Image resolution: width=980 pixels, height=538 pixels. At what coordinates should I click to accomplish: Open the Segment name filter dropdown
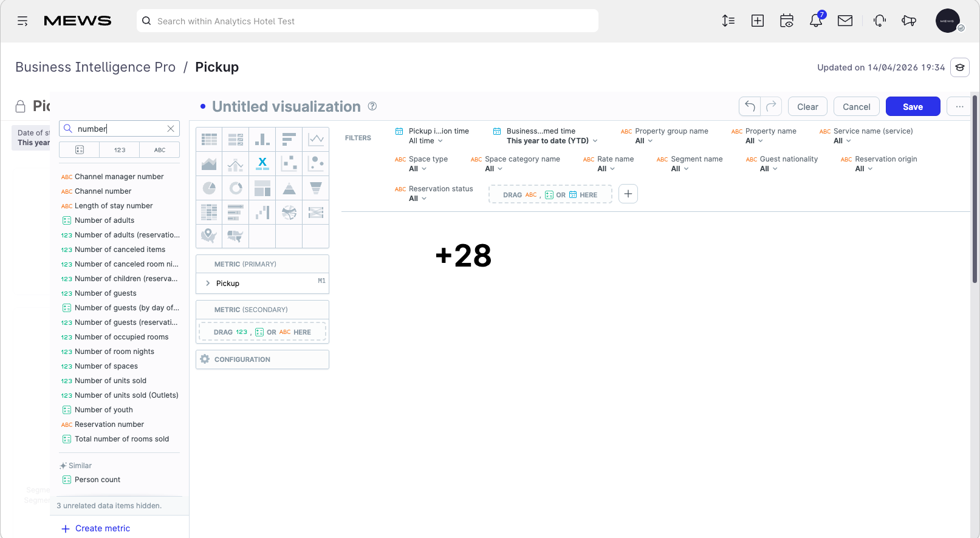point(690,164)
